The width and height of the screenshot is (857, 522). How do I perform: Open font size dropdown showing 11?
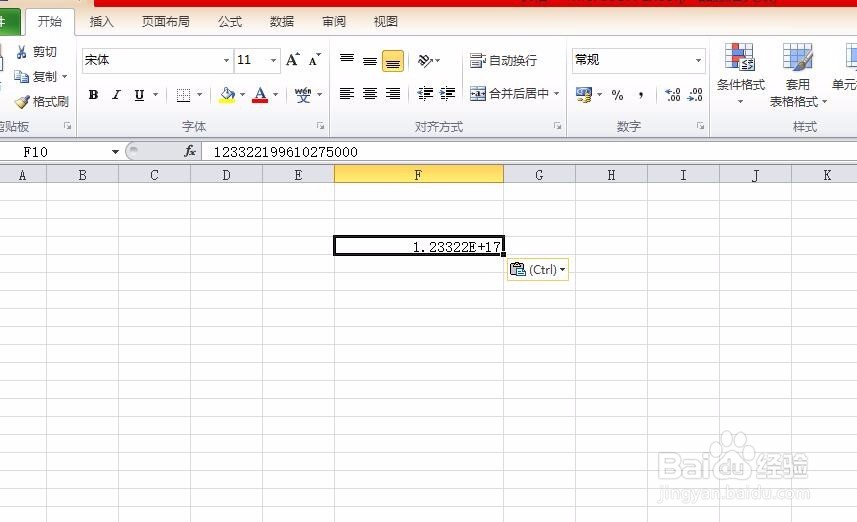point(273,60)
